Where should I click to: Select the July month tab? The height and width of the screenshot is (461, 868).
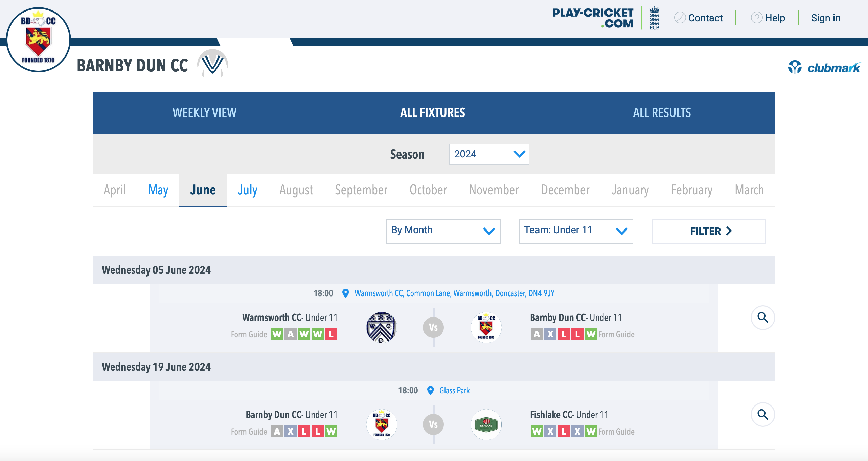click(247, 190)
